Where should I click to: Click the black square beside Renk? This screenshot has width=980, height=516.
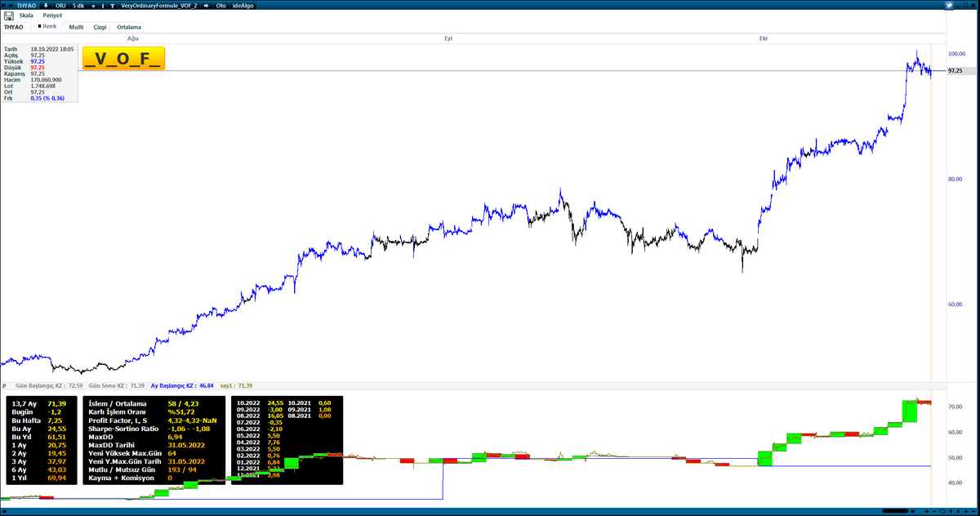click(x=40, y=26)
